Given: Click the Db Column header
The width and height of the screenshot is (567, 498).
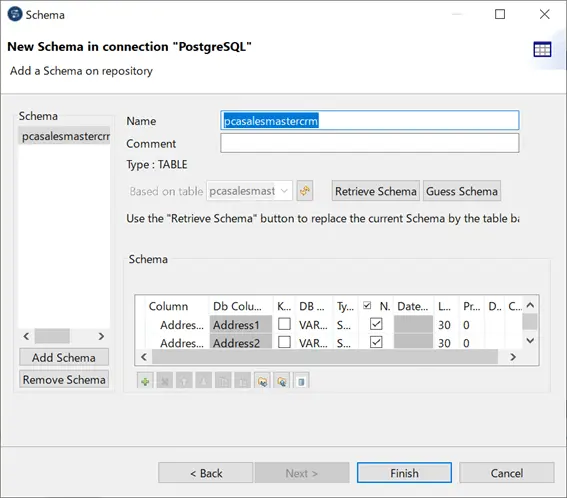Looking at the screenshot, I should point(237,306).
